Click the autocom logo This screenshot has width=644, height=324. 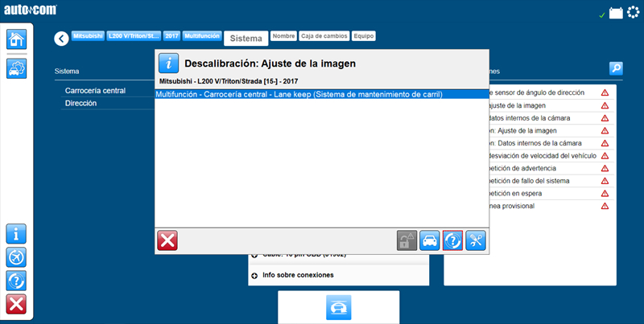click(x=31, y=10)
